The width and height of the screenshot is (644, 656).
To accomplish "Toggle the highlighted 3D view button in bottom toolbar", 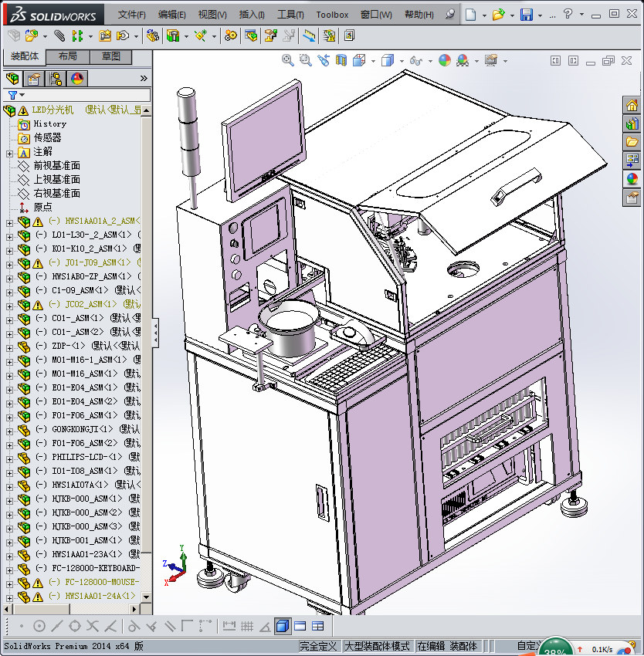I will (x=282, y=626).
